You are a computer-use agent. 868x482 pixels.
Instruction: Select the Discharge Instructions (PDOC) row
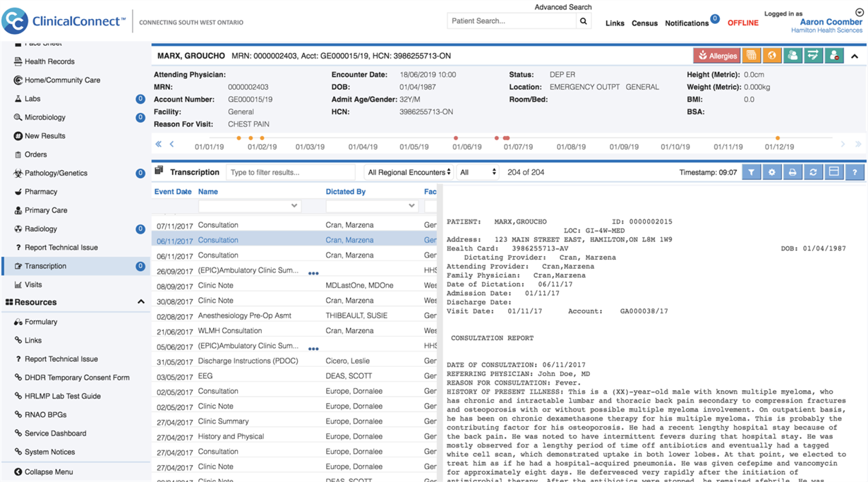(294, 361)
